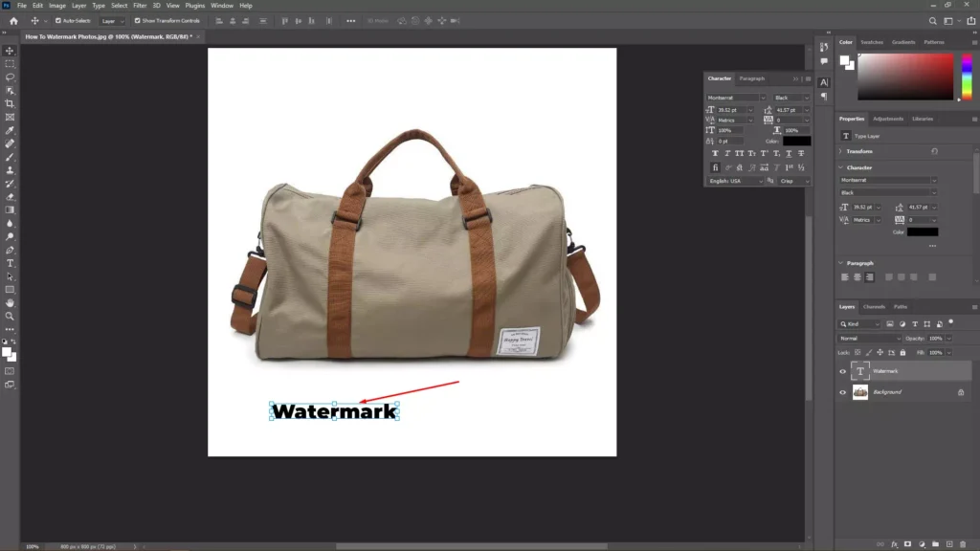Toggle All Caps in Character panel
This screenshot has height=551, width=980.
[740, 153]
